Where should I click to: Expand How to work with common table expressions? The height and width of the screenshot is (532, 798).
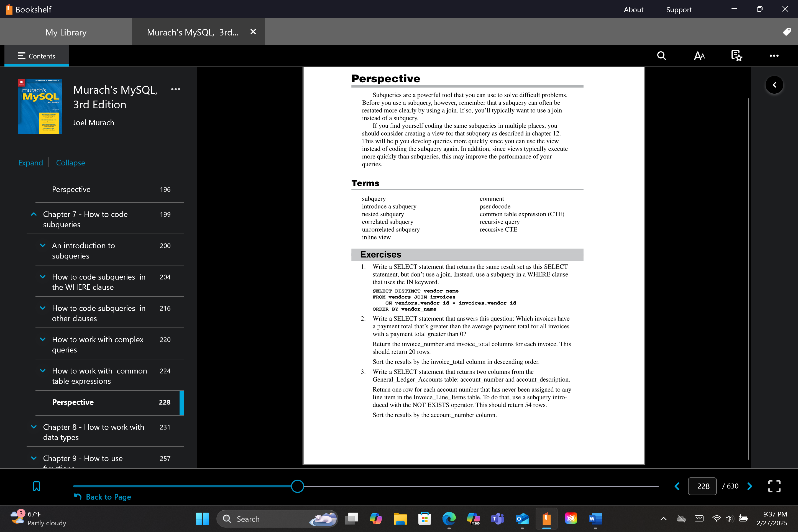43,371
